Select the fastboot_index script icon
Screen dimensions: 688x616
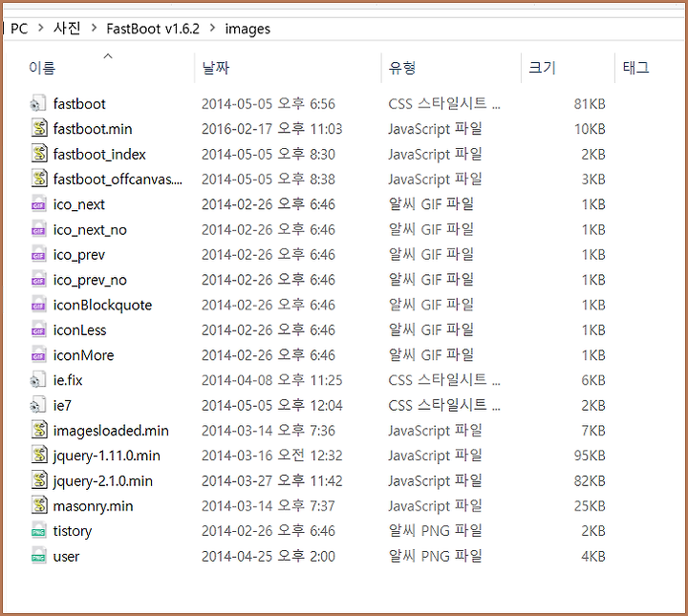(x=39, y=154)
